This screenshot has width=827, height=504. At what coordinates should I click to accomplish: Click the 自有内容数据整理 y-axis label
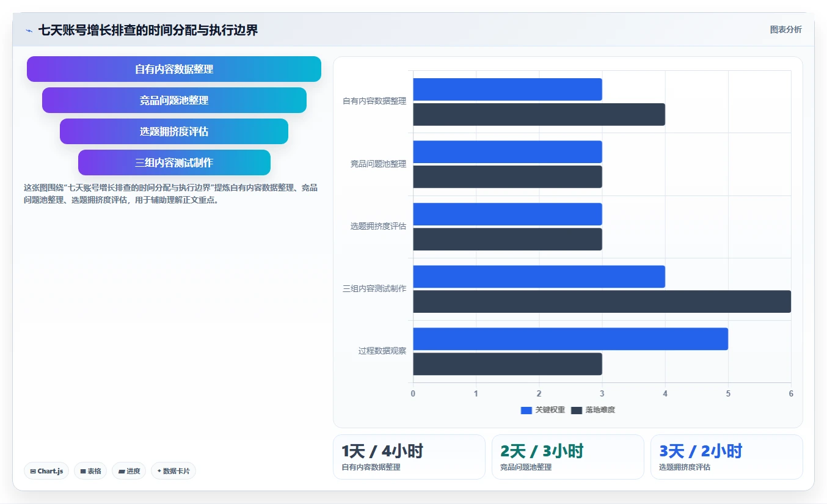(374, 101)
